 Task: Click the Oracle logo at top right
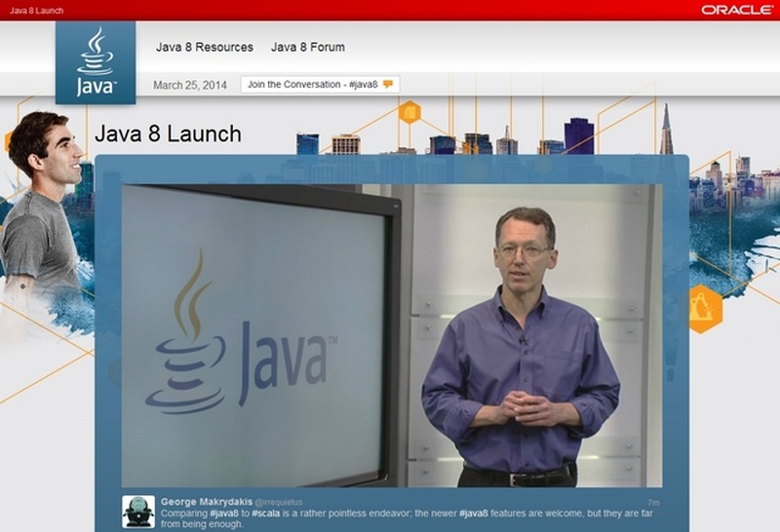click(736, 10)
